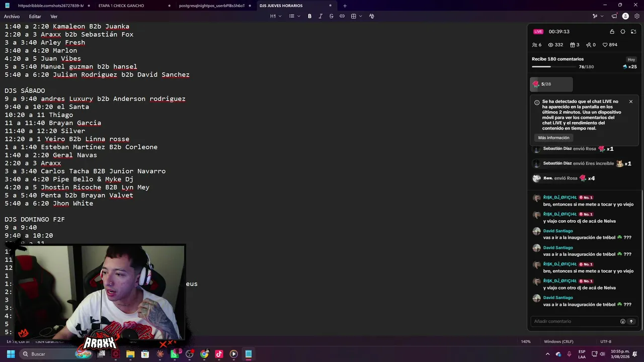644x362 pixels.
Task: Click the pop-out icon in LIVE panel
Action: 633,32
